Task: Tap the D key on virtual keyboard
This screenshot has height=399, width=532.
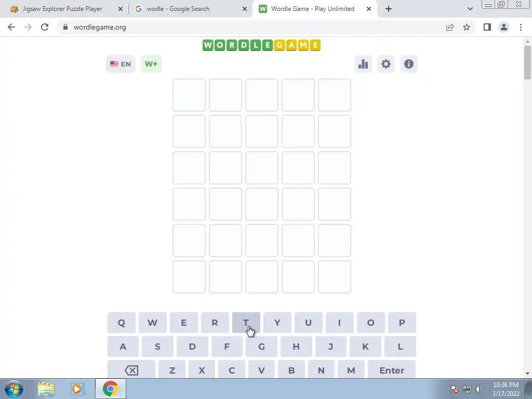Action: pos(192,347)
